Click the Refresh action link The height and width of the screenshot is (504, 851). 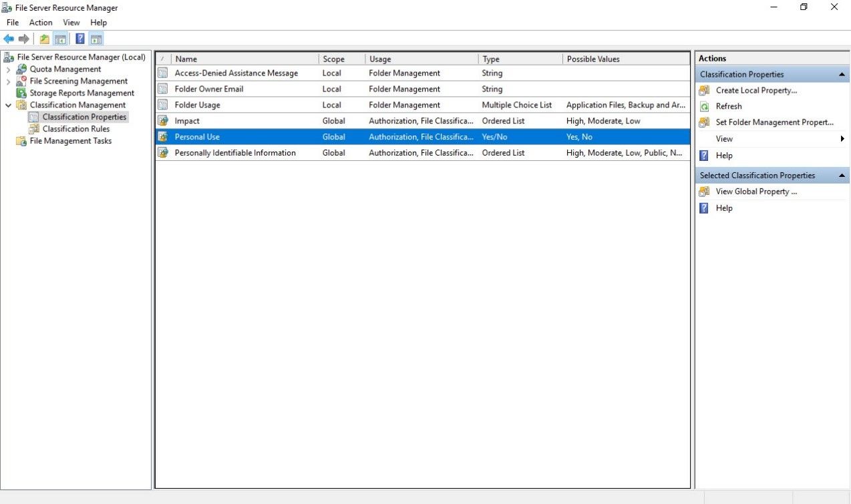tap(729, 106)
